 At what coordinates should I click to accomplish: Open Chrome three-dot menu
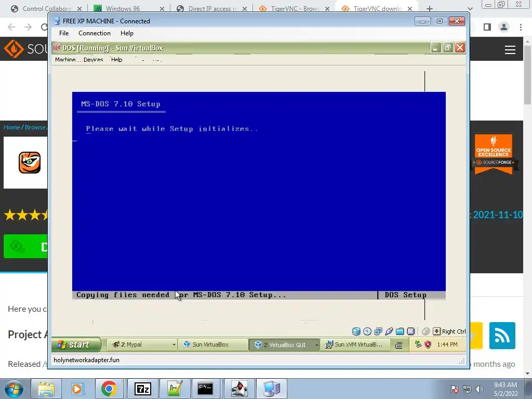[x=521, y=27]
